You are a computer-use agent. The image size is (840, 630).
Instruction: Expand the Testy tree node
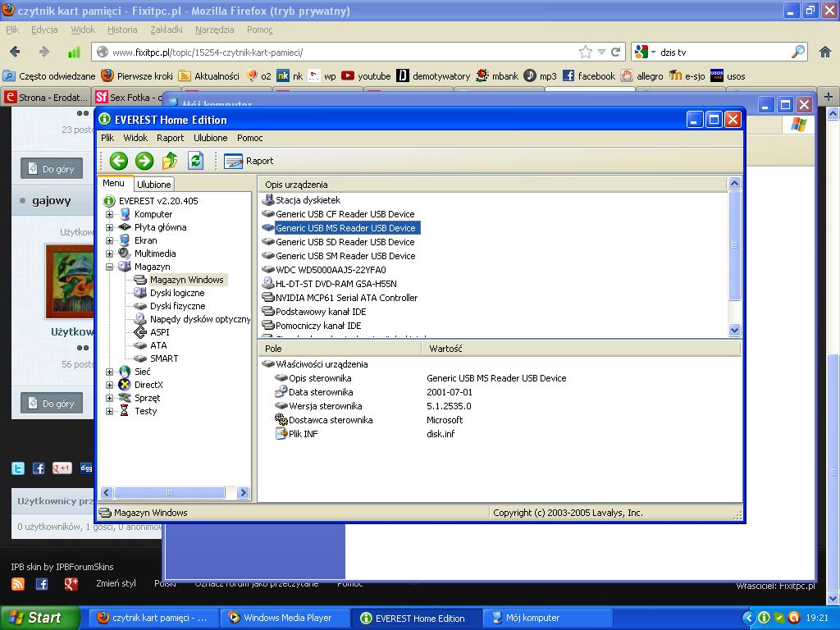pos(109,411)
